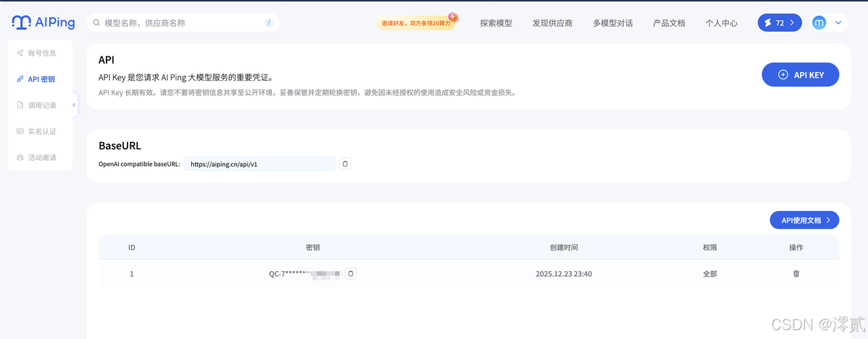Create a new key with API KEY button
868x339 pixels.
tap(800, 75)
